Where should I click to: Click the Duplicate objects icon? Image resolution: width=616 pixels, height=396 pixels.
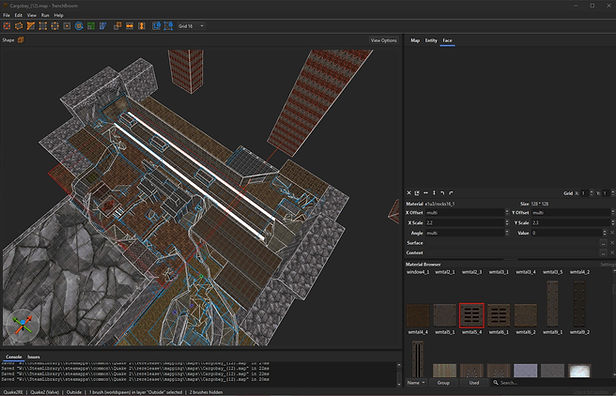[117, 26]
